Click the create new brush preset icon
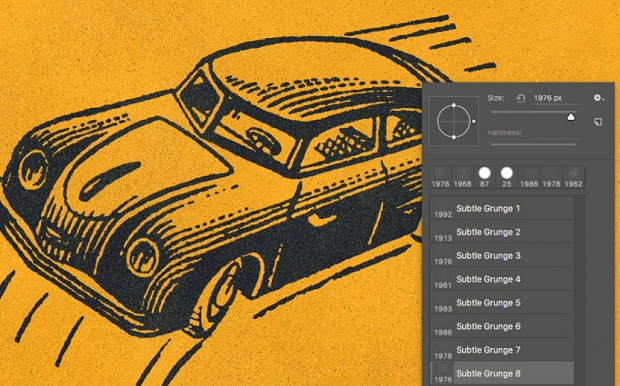This screenshot has height=386, width=620. click(x=598, y=122)
